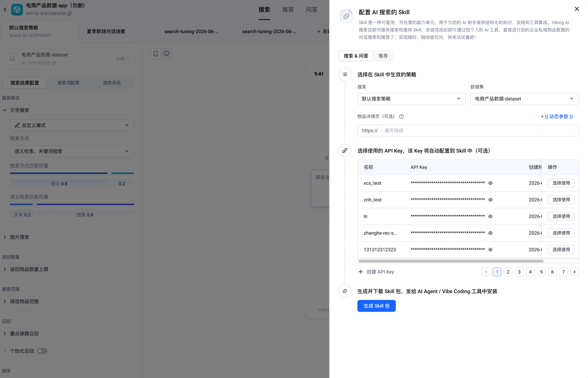Click the 物品详情页 link input field
588x378 pixels.
click(x=480, y=131)
